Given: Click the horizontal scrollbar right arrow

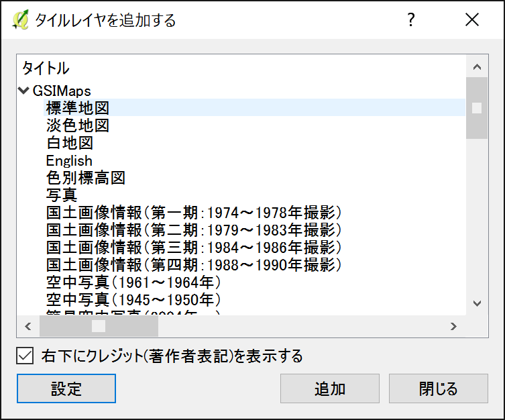Looking at the screenshot, I should 453,326.
